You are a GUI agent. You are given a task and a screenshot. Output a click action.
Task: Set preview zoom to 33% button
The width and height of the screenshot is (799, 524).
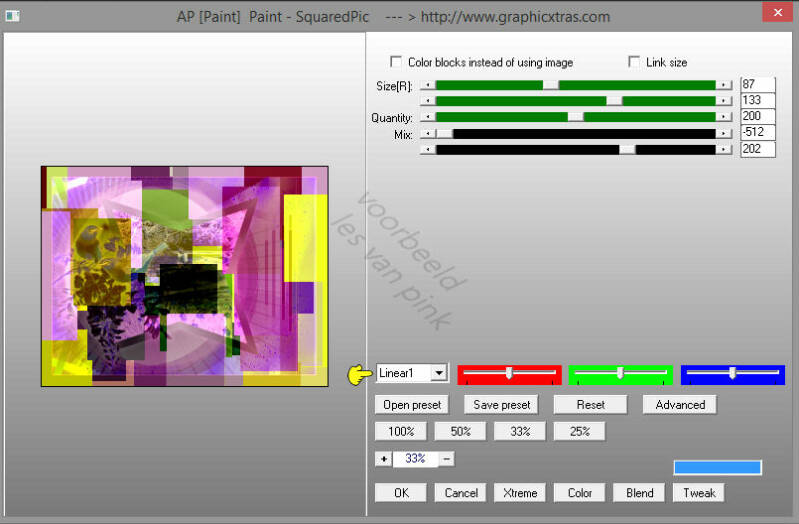(520, 432)
